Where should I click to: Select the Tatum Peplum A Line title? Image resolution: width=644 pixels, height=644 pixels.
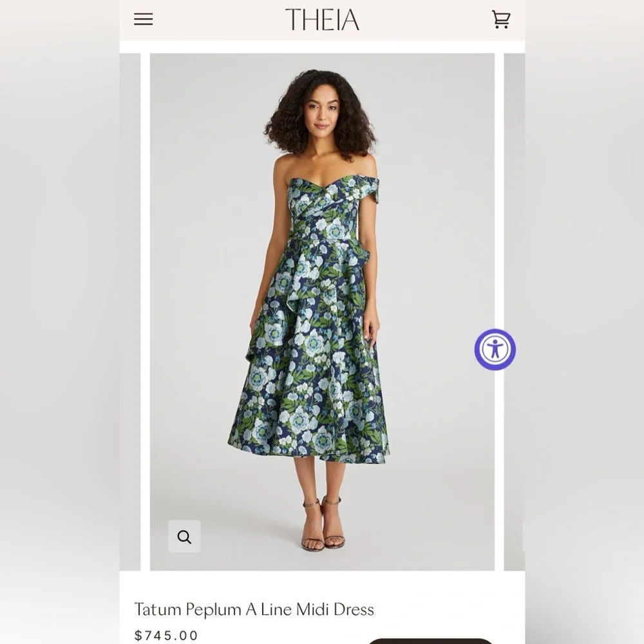pyautogui.click(x=254, y=609)
